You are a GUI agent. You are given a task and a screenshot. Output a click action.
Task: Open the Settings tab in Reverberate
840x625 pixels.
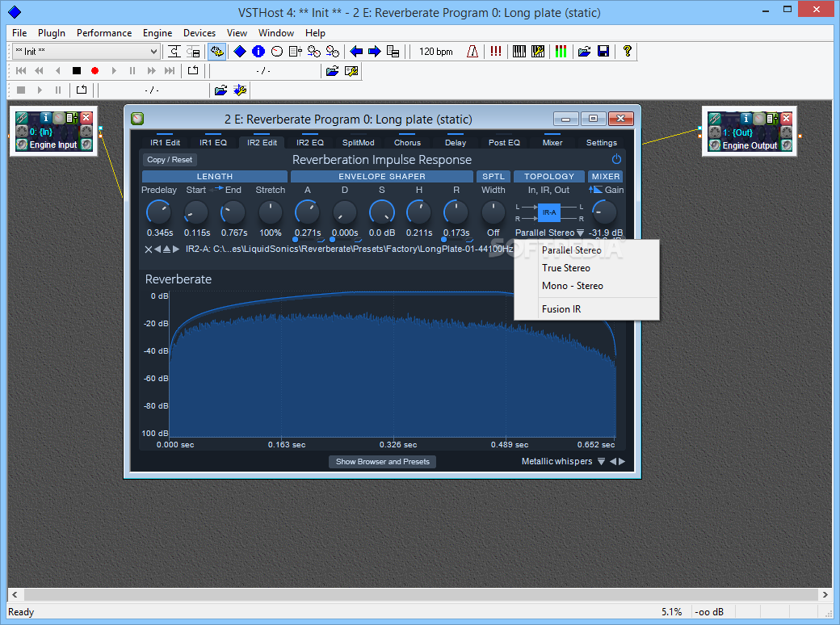tap(602, 142)
